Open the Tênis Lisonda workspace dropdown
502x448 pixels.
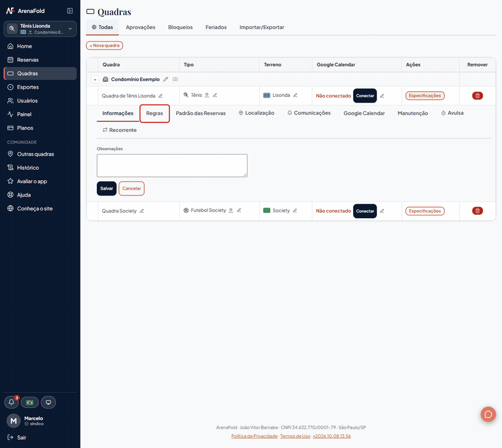click(x=40, y=29)
